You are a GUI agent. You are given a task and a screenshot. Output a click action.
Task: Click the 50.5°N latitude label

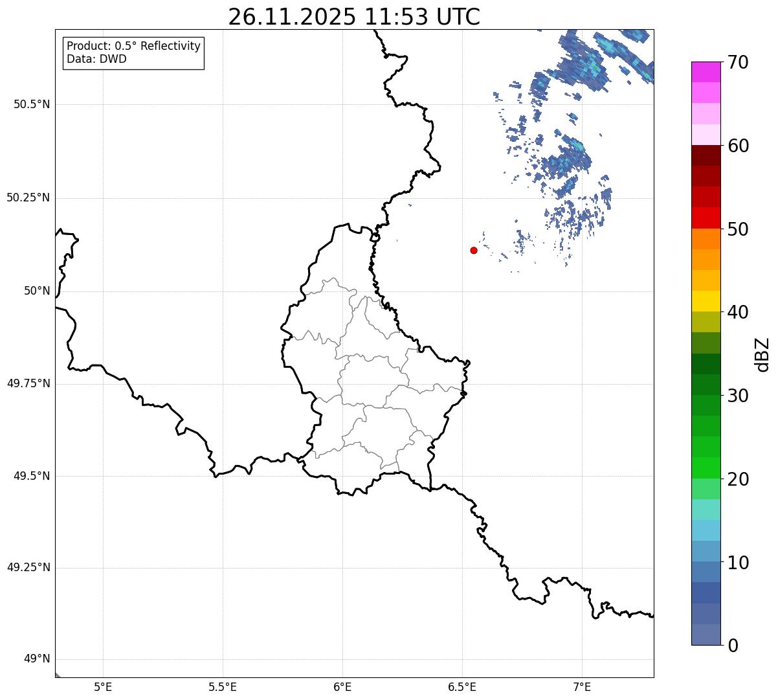(32, 105)
